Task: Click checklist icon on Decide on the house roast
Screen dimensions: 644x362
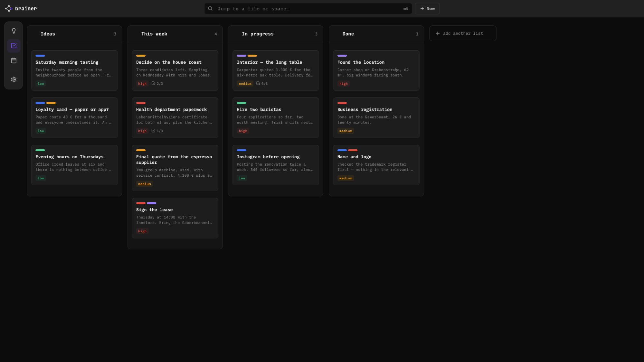Action: [x=153, y=83]
